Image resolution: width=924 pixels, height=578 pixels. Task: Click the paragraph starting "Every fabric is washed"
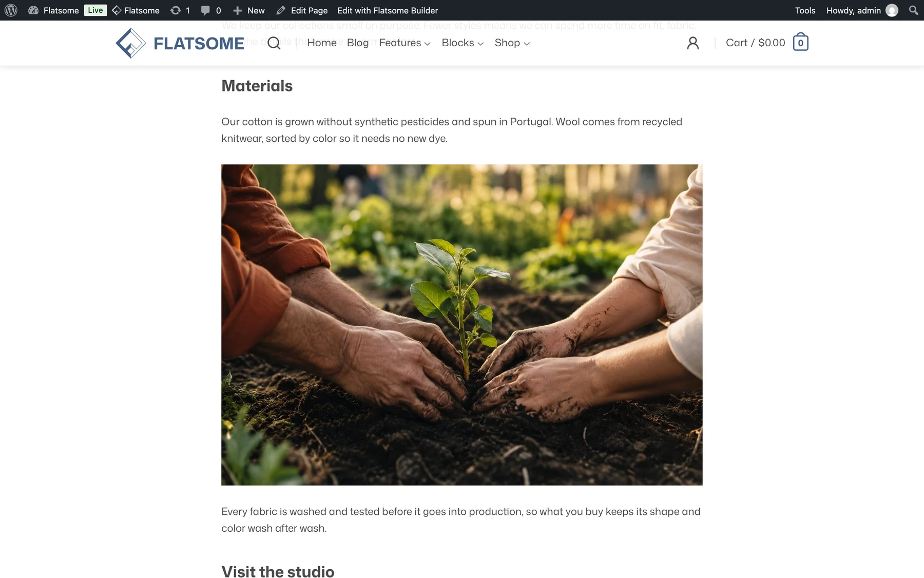click(461, 520)
